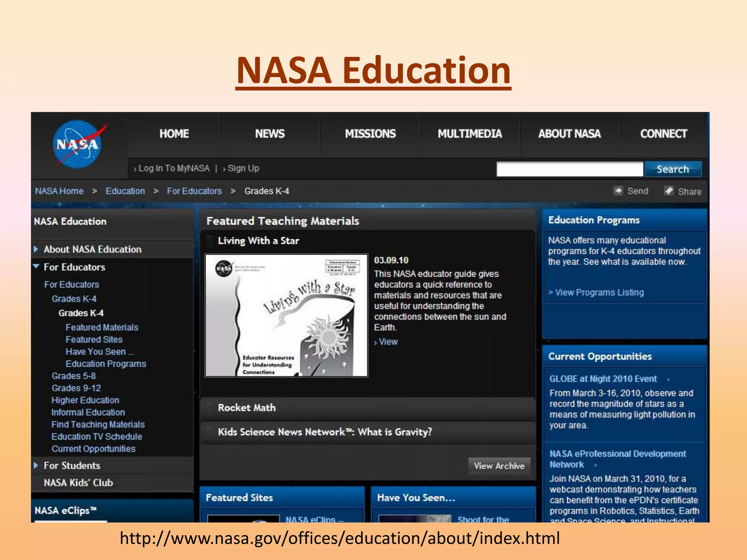The width and height of the screenshot is (747, 560).
Task: Open the CONNECT menu
Action: 663,134
